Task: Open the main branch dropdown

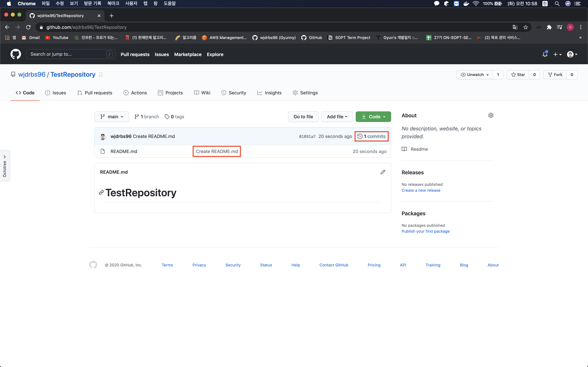Action: click(112, 117)
